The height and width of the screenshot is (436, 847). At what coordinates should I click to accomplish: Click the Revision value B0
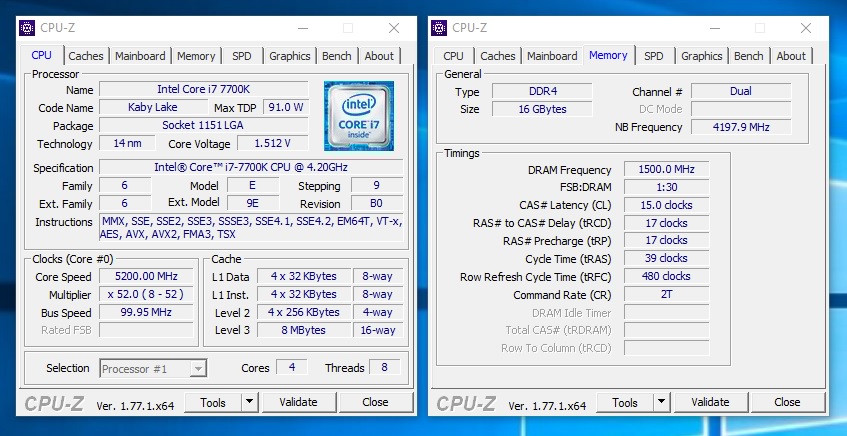(377, 203)
